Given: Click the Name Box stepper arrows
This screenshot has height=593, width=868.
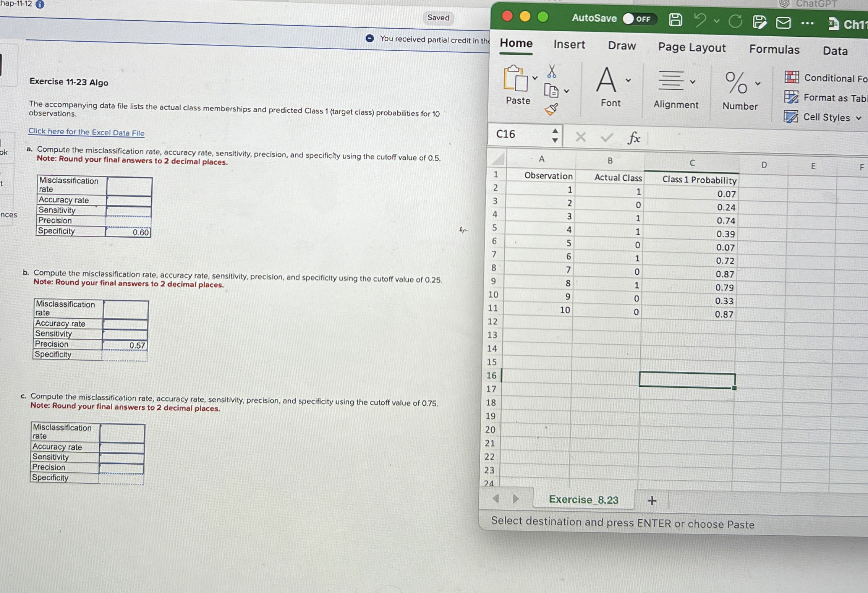Looking at the screenshot, I should [x=555, y=135].
